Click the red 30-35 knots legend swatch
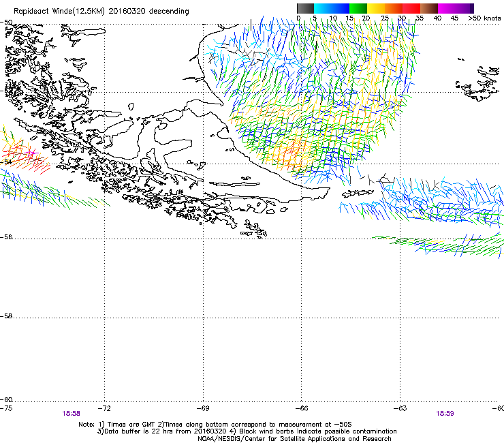This screenshot has width=504, height=443. point(411,8)
